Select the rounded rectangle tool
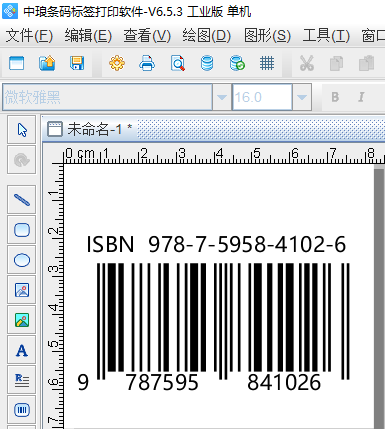 (22, 230)
